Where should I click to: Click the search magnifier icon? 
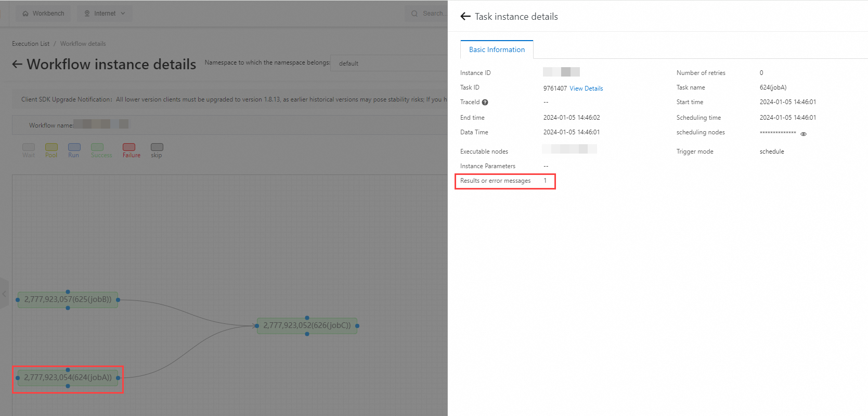click(414, 14)
